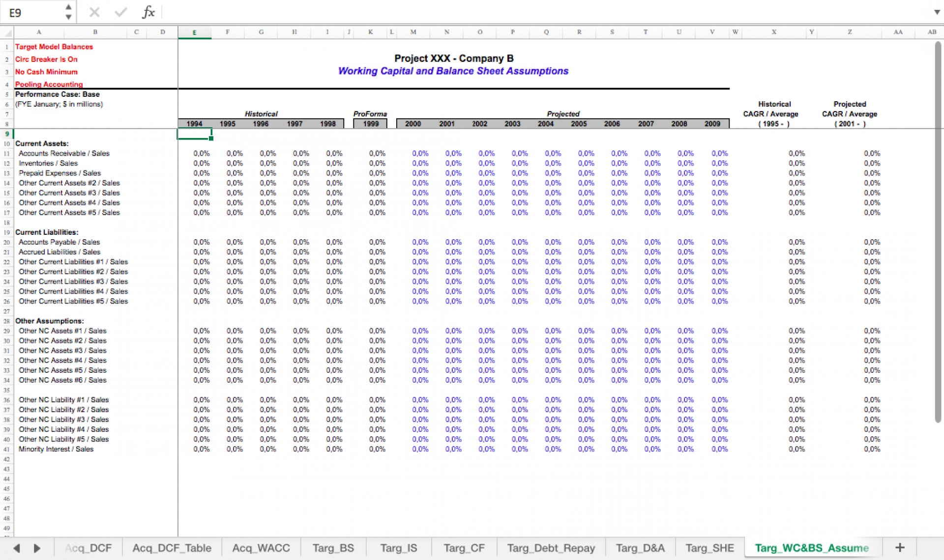Click the ProForma 1999 year header cell
944x560 pixels.
[x=371, y=124]
